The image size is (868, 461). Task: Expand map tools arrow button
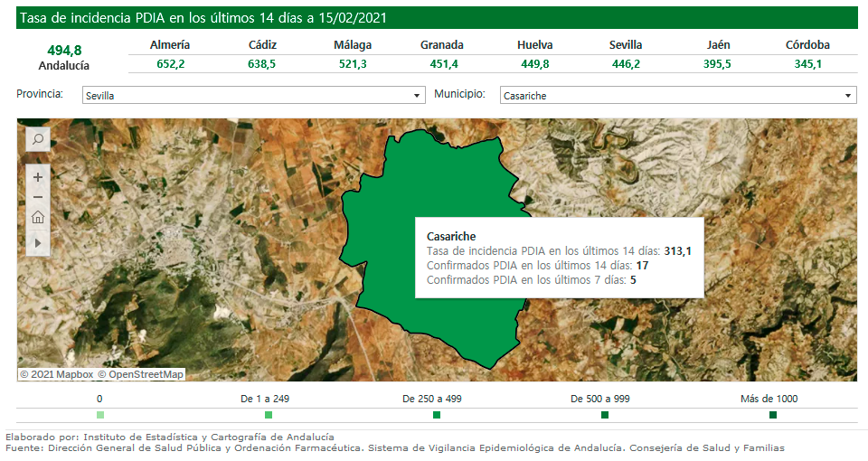pyautogui.click(x=38, y=242)
